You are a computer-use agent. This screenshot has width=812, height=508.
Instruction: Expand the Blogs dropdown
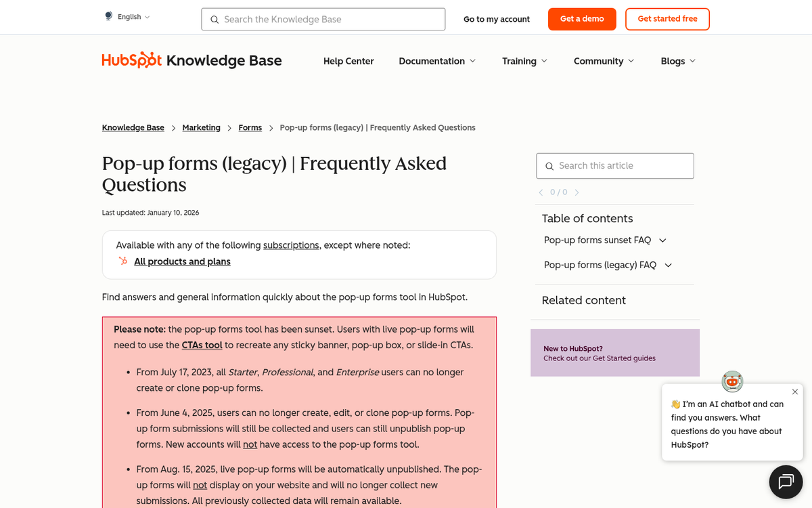click(x=677, y=61)
